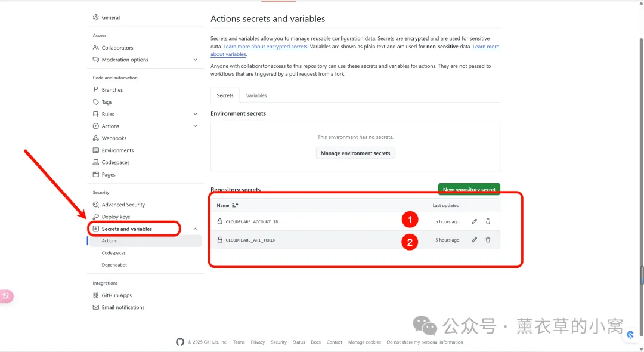Viewport: 644px width, 352px height.
Task: Click the GitHub logo in footer
Action: [x=180, y=342]
